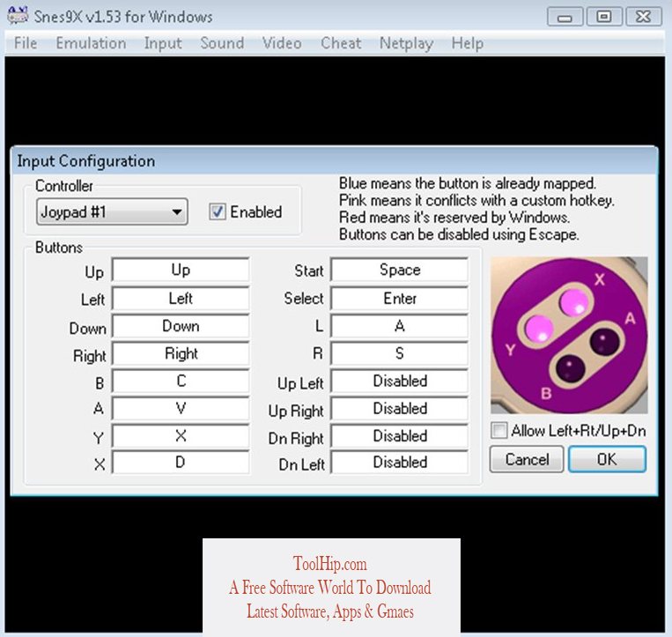Click the Right button mapping field
This screenshot has width=672, height=637.
[x=181, y=353]
